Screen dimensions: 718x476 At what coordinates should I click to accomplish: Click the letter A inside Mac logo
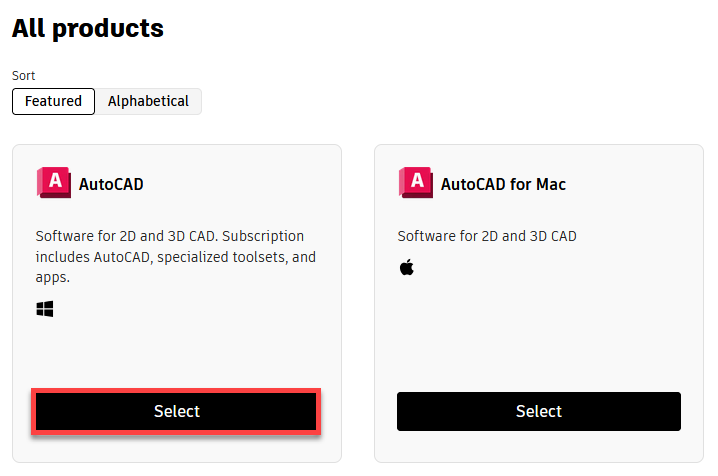pyautogui.click(x=417, y=180)
